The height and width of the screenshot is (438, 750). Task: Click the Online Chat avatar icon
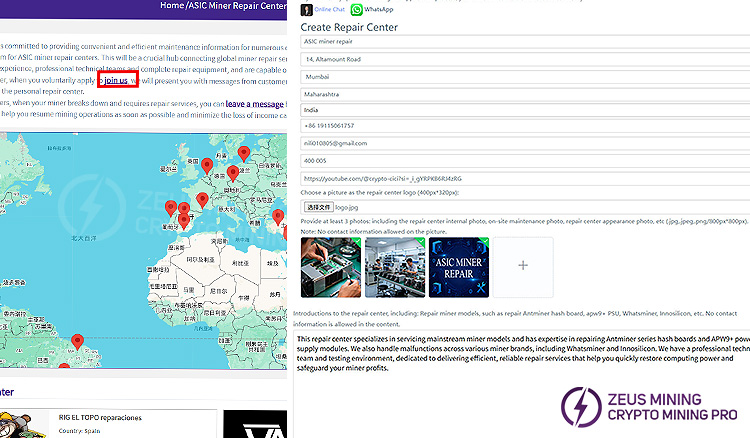[306, 9]
